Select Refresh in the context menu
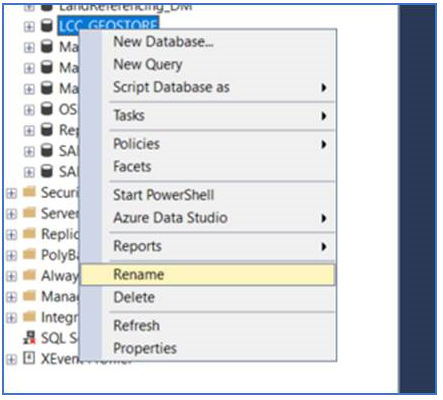 [208, 326]
